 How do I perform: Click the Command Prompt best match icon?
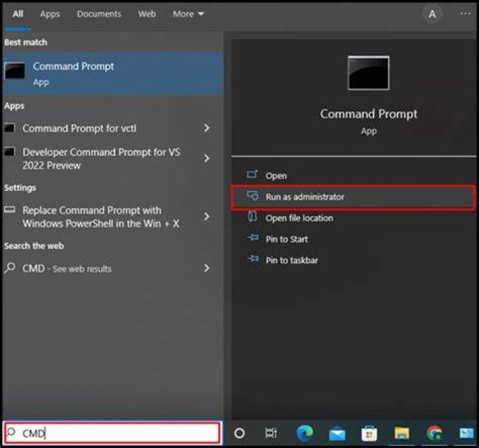15,71
